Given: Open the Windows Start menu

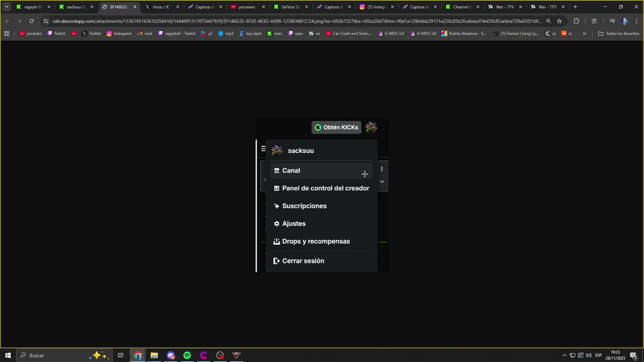Looking at the screenshot, I should [8, 355].
